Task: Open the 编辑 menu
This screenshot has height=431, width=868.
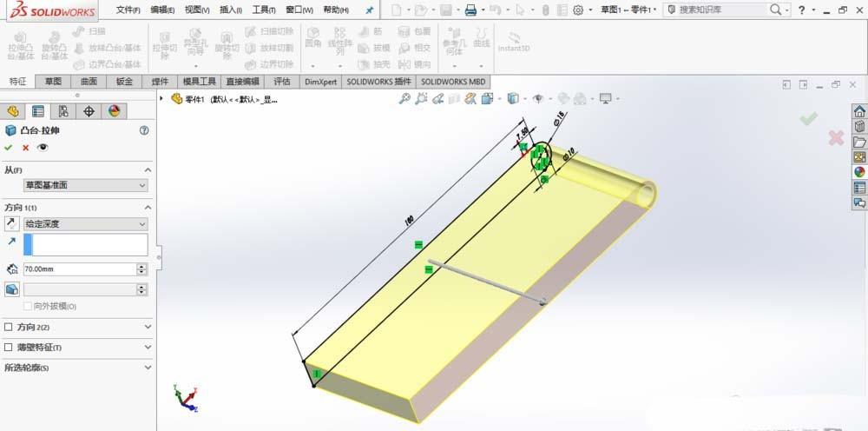Action: coord(162,10)
